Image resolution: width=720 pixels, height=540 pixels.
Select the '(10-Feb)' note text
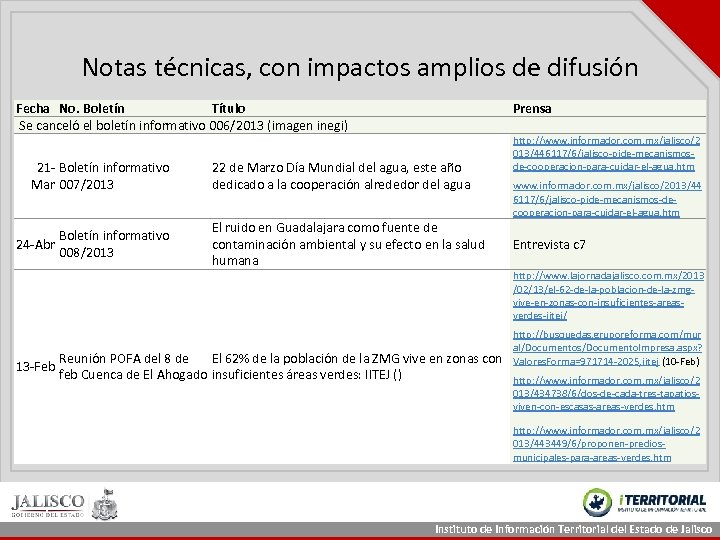click(x=681, y=361)
